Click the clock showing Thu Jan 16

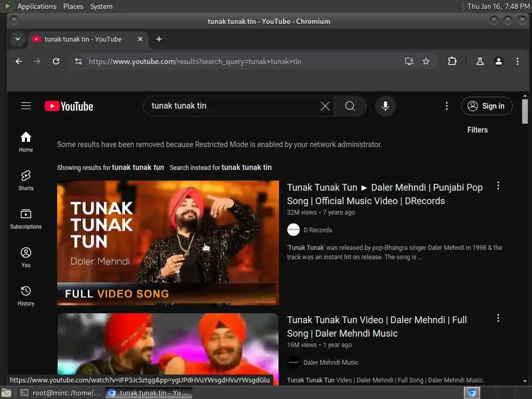pos(498,6)
